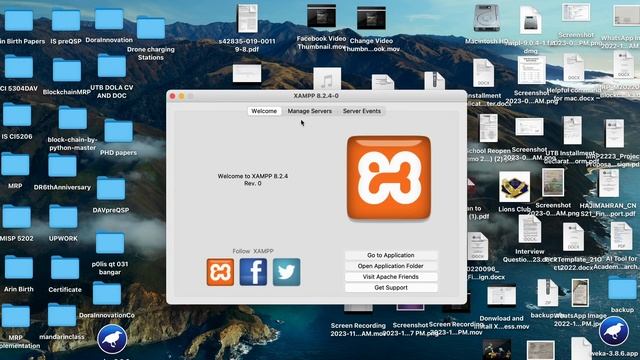Select the DR6thAnniversary folder

pos(62,166)
